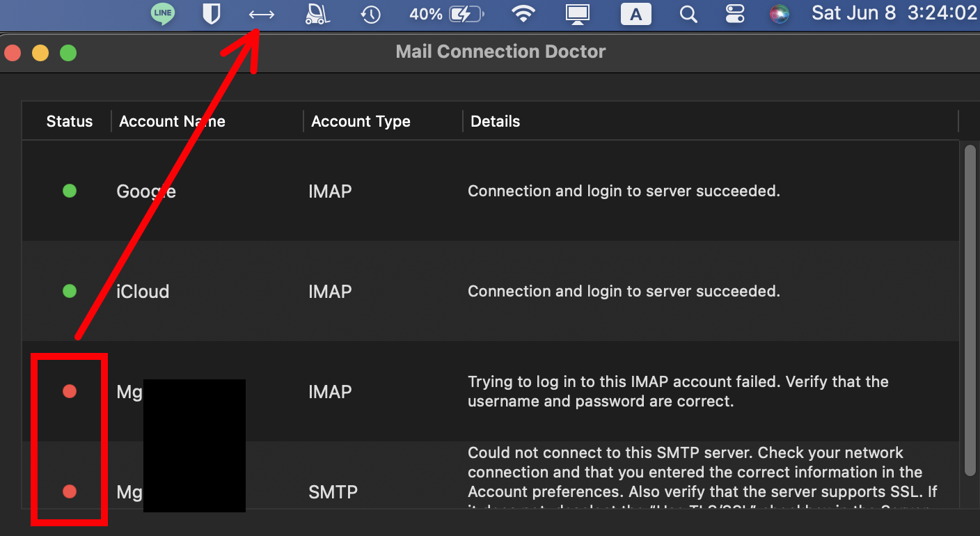This screenshot has height=536, width=980.
Task: Click Google's 'Connection and login to server succeeded' text
Action: coord(624,191)
